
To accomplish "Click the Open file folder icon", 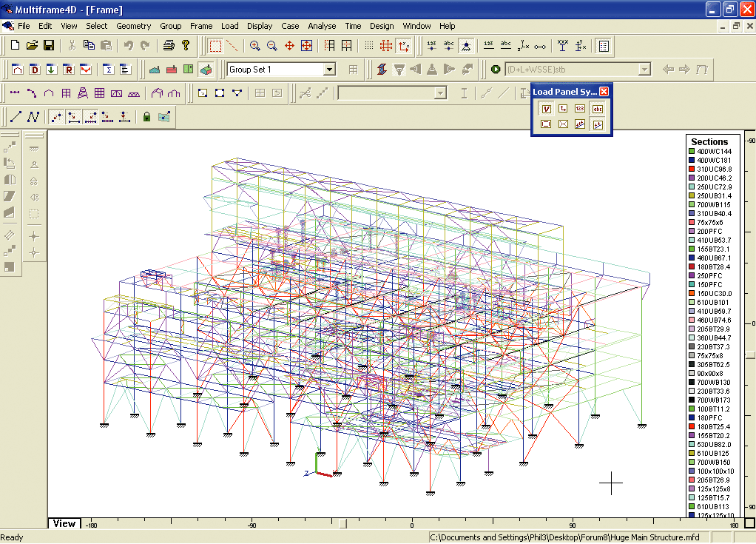I will coord(32,46).
